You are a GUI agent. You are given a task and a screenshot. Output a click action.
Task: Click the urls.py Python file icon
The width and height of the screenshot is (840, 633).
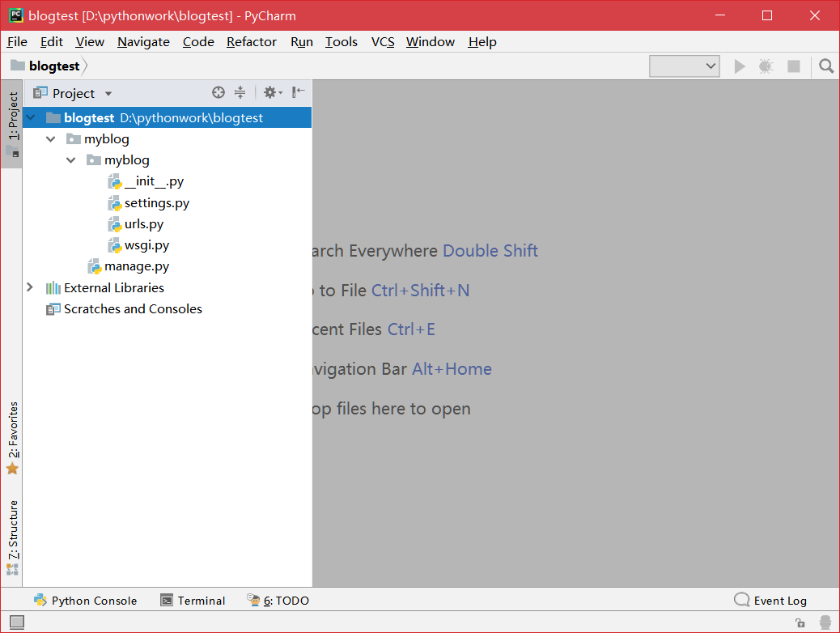[x=115, y=224]
